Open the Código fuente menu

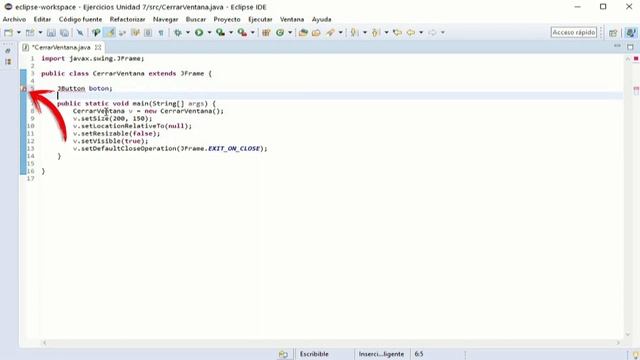(x=80, y=19)
